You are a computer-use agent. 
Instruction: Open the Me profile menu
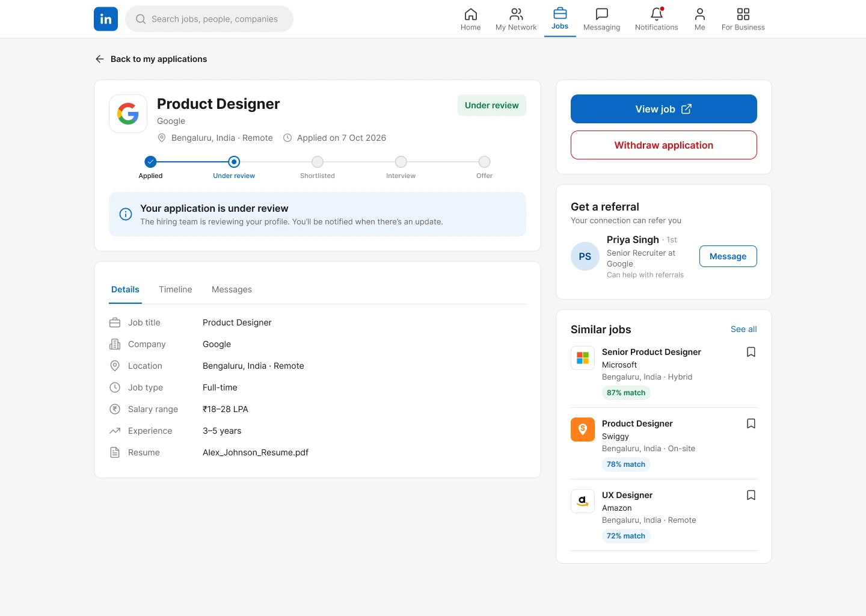pos(699,19)
